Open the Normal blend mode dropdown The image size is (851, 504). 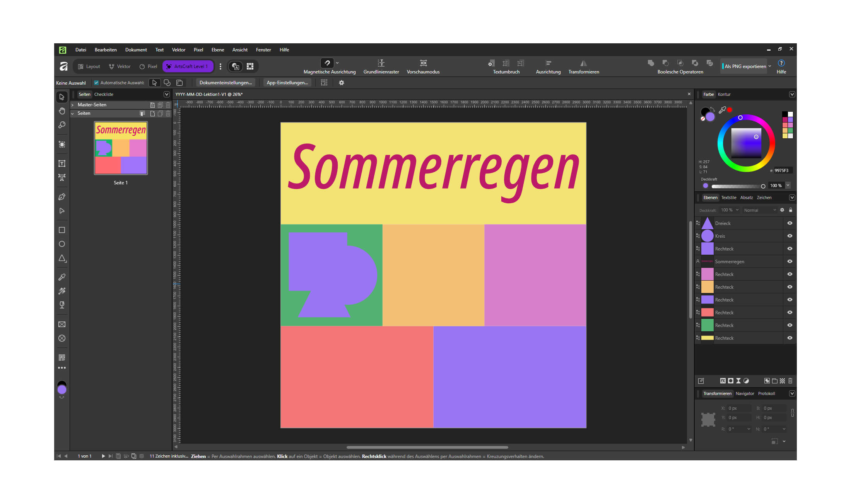pos(760,210)
